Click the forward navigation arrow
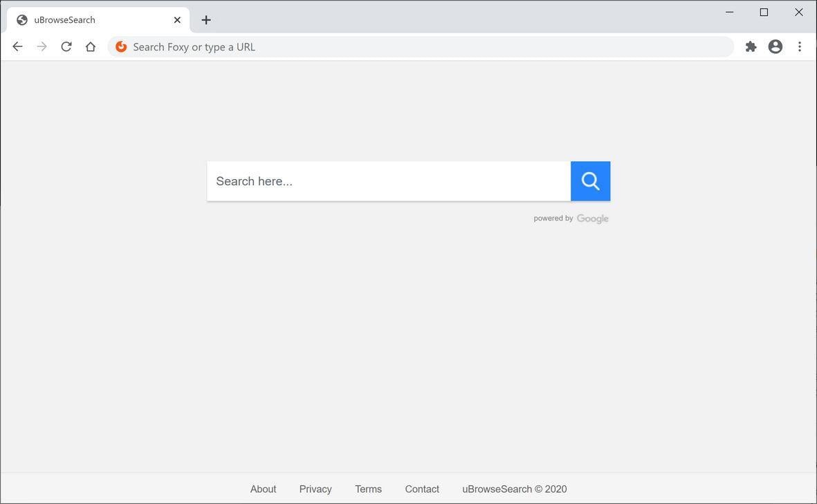 click(x=42, y=46)
